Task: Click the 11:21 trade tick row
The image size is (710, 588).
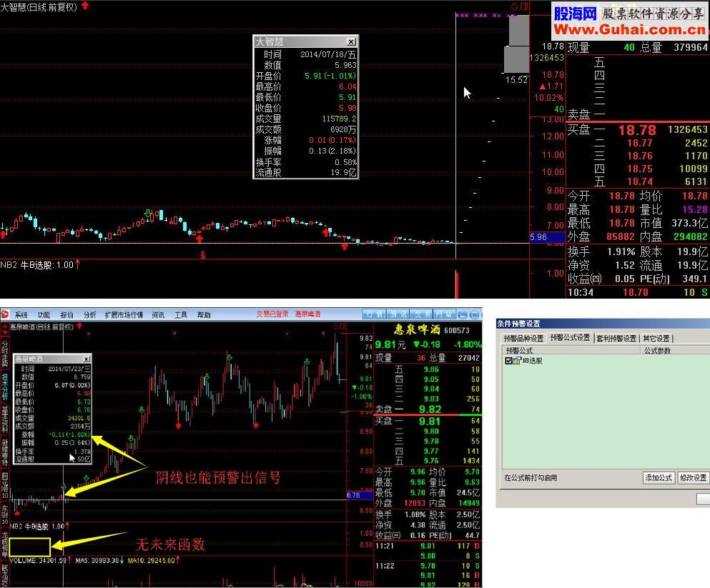Action: click(x=428, y=546)
